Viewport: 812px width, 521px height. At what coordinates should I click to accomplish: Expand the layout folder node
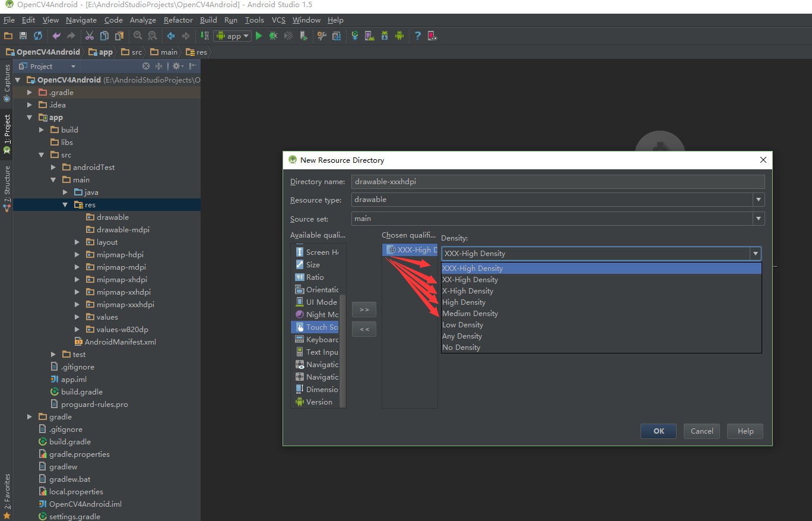[77, 242]
